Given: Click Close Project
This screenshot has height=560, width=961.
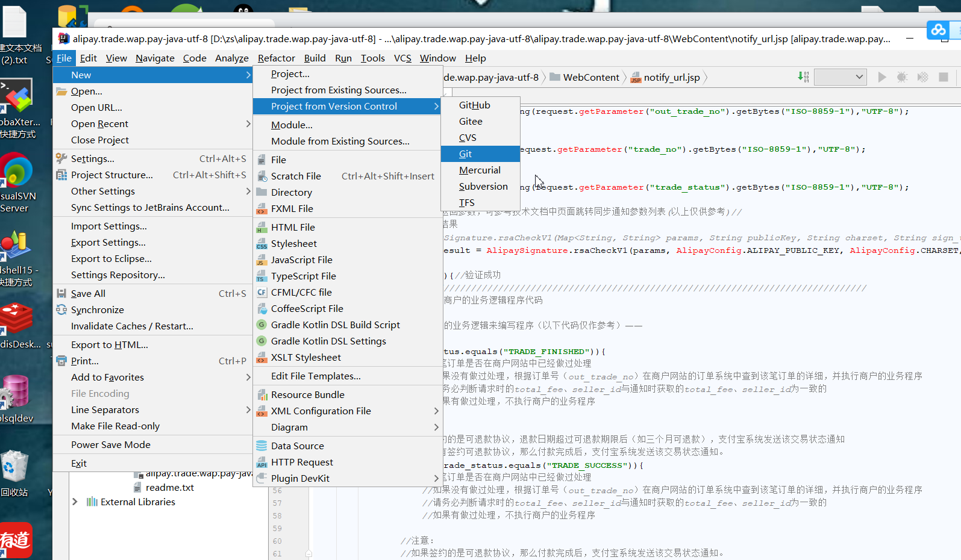Looking at the screenshot, I should click(x=153, y=140).
